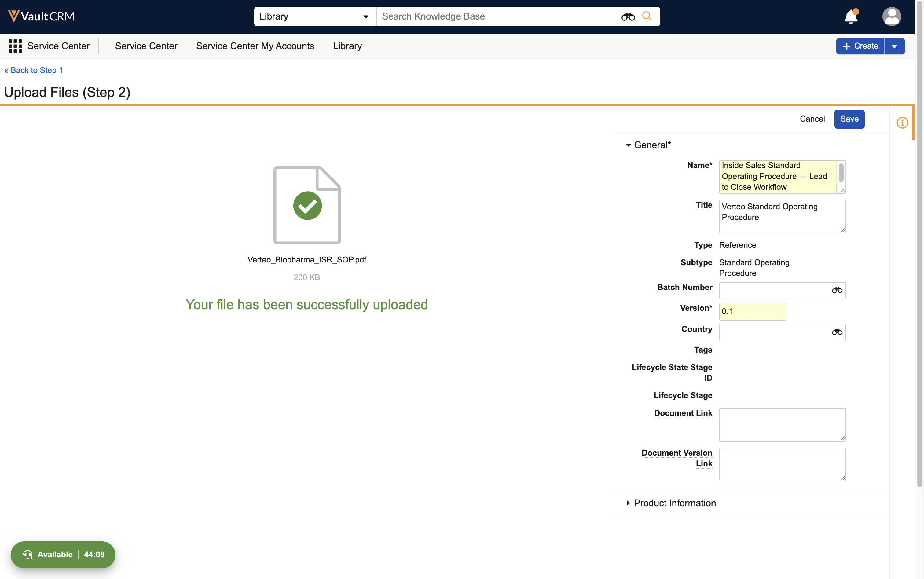Click the blue Save button

[x=849, y=119]
